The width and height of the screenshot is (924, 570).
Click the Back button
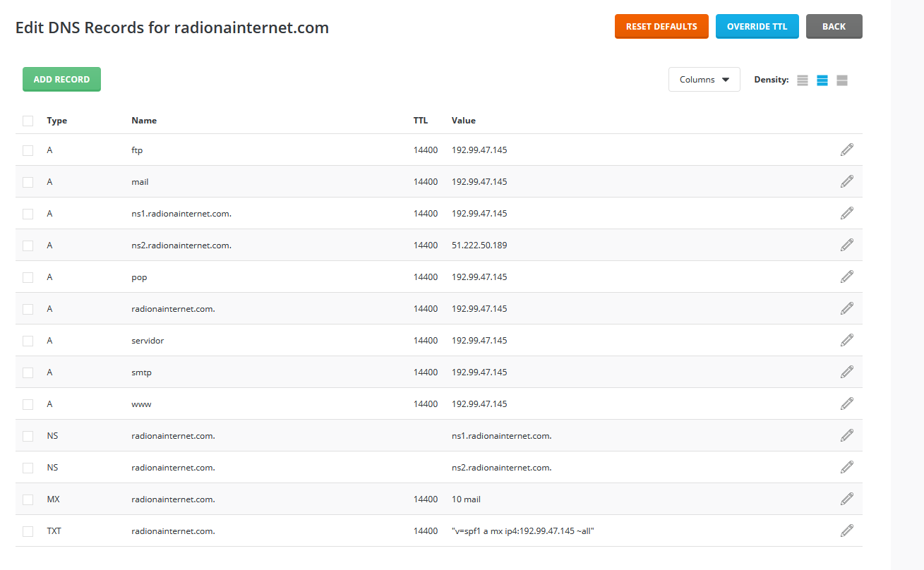[834, 27]
